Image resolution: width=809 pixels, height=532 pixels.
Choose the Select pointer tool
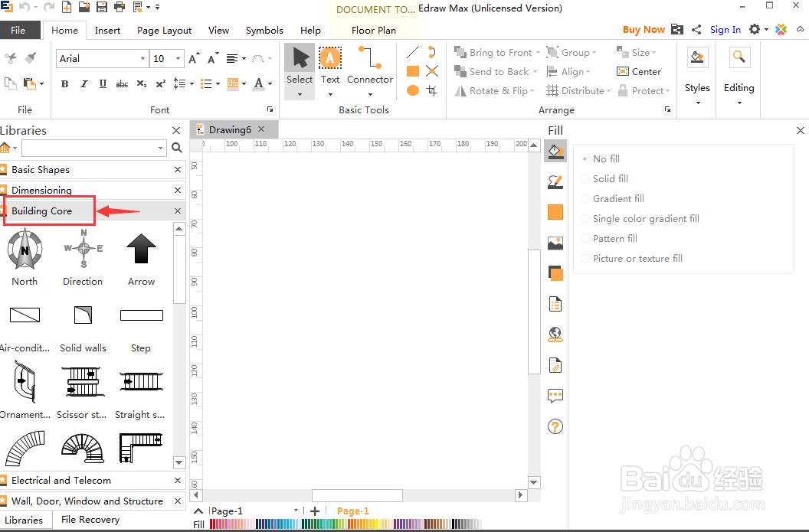(x=300, y=66)
